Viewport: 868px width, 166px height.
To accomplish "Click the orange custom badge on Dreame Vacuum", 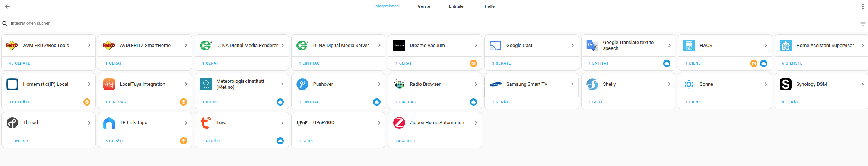I will pyautogui.click(x=473, y=63).
